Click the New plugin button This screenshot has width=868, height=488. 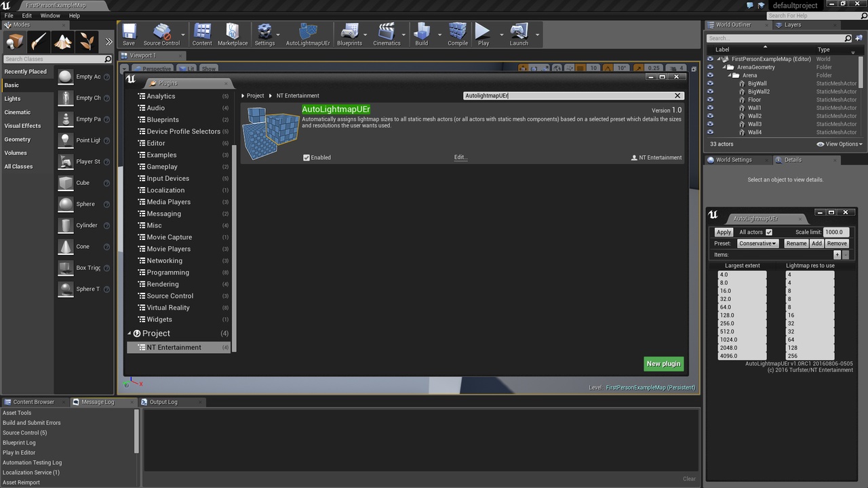(663, 364)
